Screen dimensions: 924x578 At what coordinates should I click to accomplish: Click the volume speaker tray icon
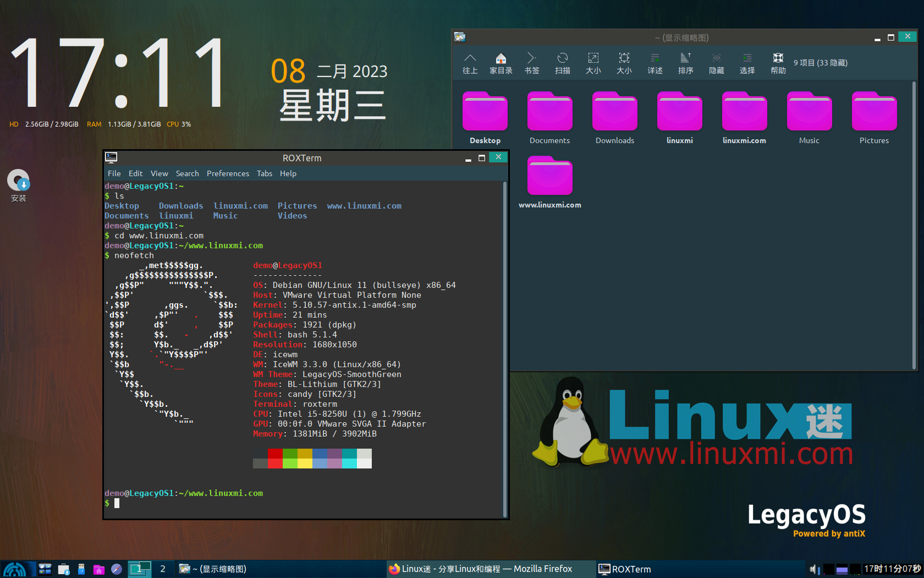(x=813, y=569)
